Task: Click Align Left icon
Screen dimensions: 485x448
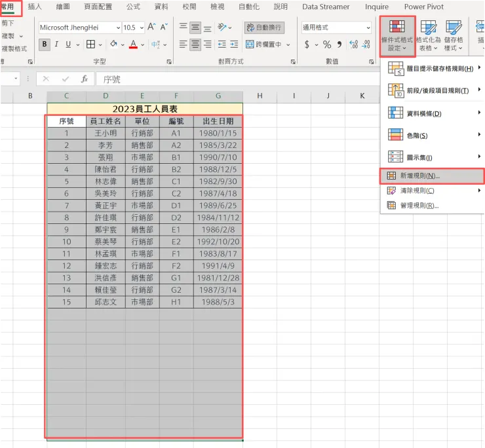Action: pos(183,45)
